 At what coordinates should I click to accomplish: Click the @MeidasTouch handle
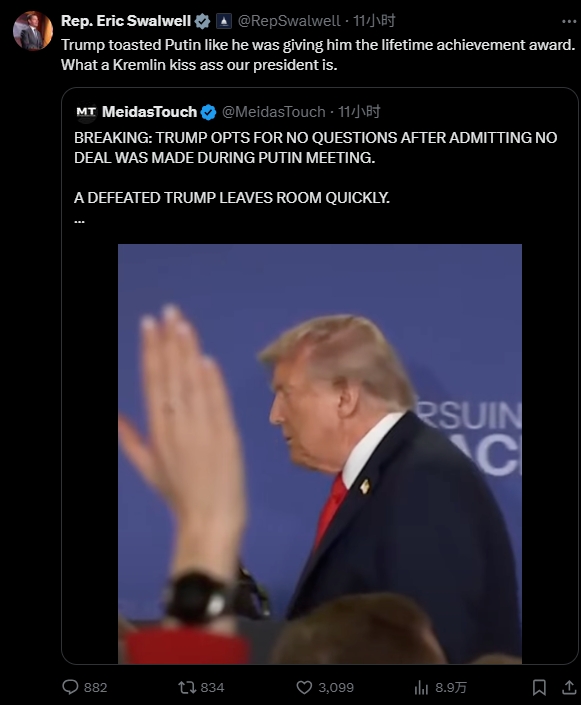click(x=274, y=112)
